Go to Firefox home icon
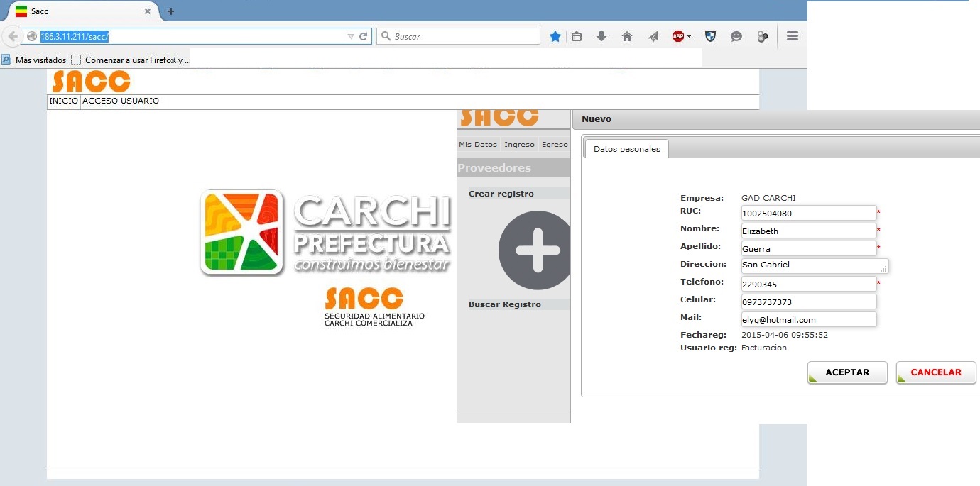Viewport: 980px width, 486px height. 627,36
